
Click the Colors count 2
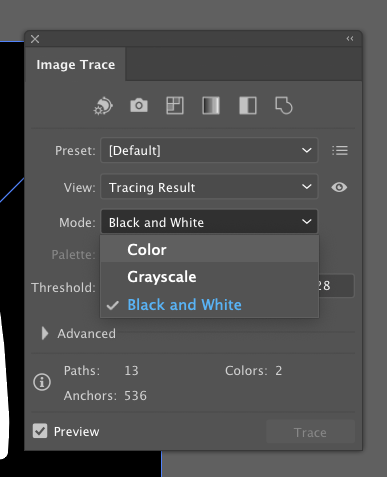coord(279,370)
